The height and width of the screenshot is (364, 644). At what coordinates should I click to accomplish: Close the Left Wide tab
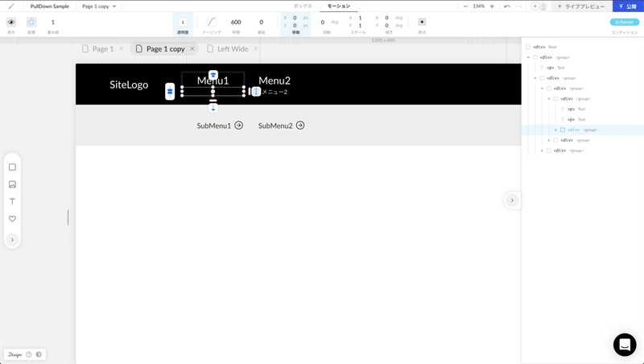255,49
